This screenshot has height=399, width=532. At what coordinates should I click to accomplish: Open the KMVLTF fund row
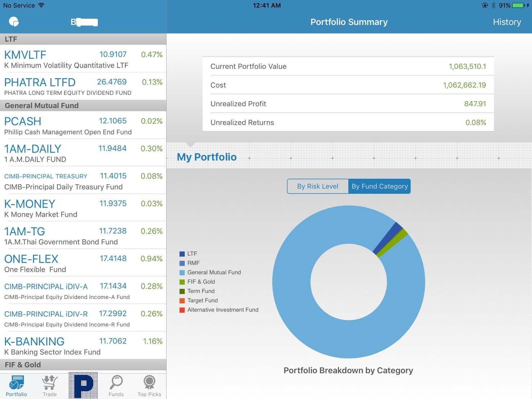pos(83,59)
